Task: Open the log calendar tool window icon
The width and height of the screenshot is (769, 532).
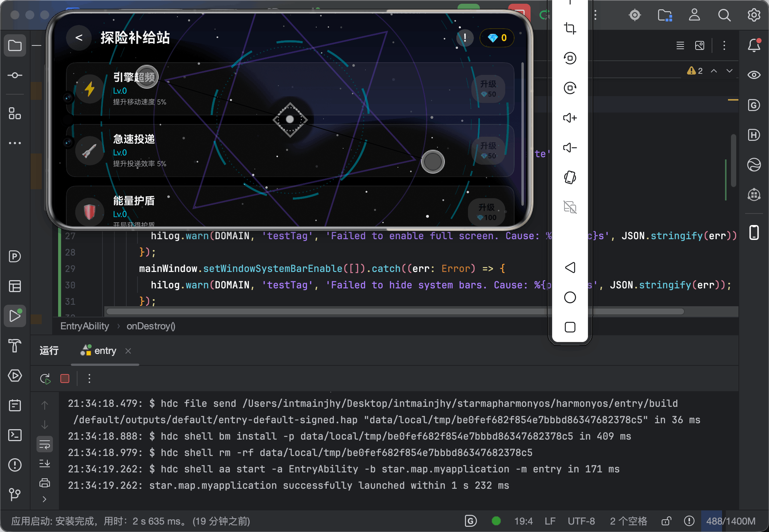Action: 15,405
